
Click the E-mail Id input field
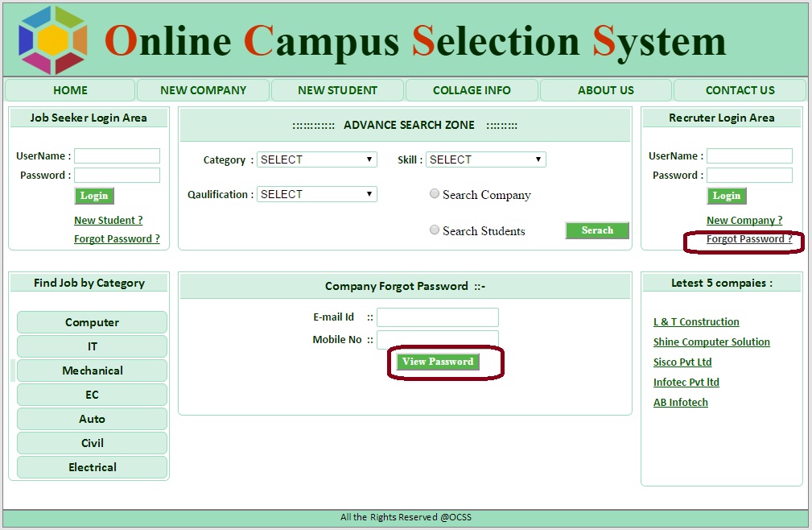(x=437, y=317)
